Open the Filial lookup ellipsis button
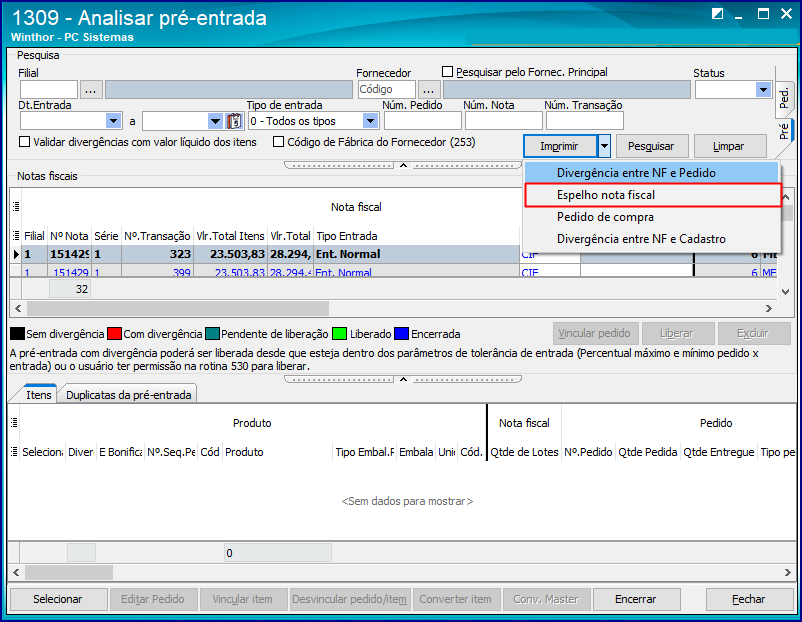Image resolution: width=802 pixels, height=622 pixels. 91,90
